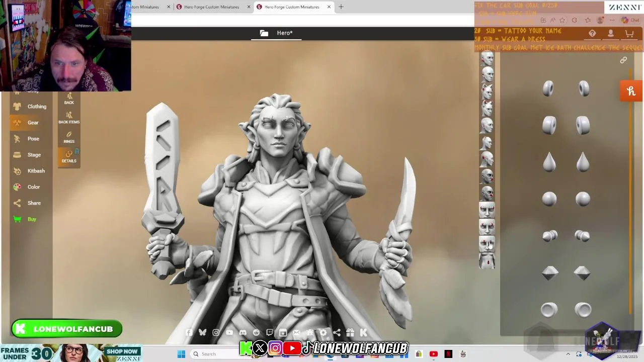Choose the round ball stud, left
This screenshot has height=362, width=644.
pos(549,199)
